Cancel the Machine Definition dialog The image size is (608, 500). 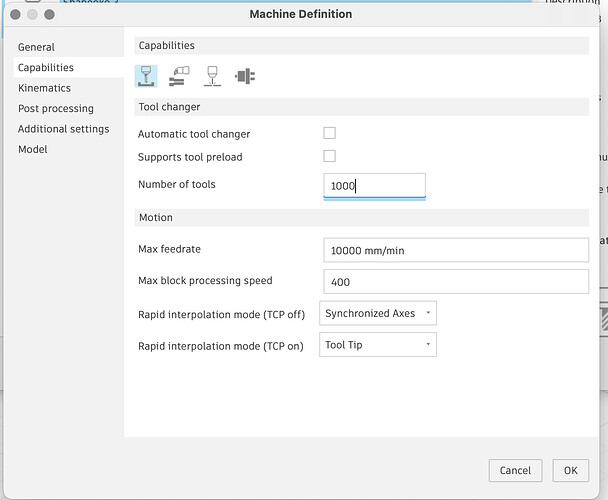point(515,471)
